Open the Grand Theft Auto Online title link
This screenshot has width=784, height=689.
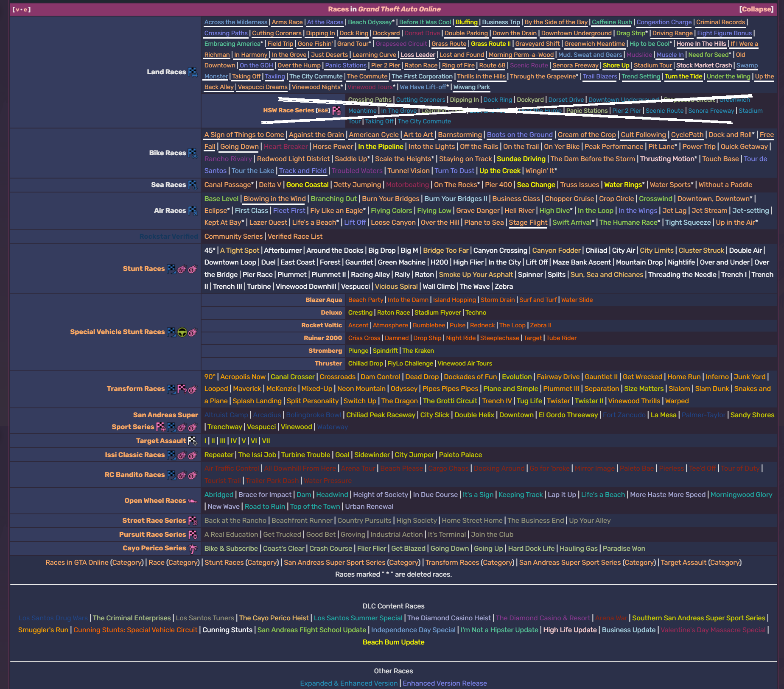[x=399, y=9]
